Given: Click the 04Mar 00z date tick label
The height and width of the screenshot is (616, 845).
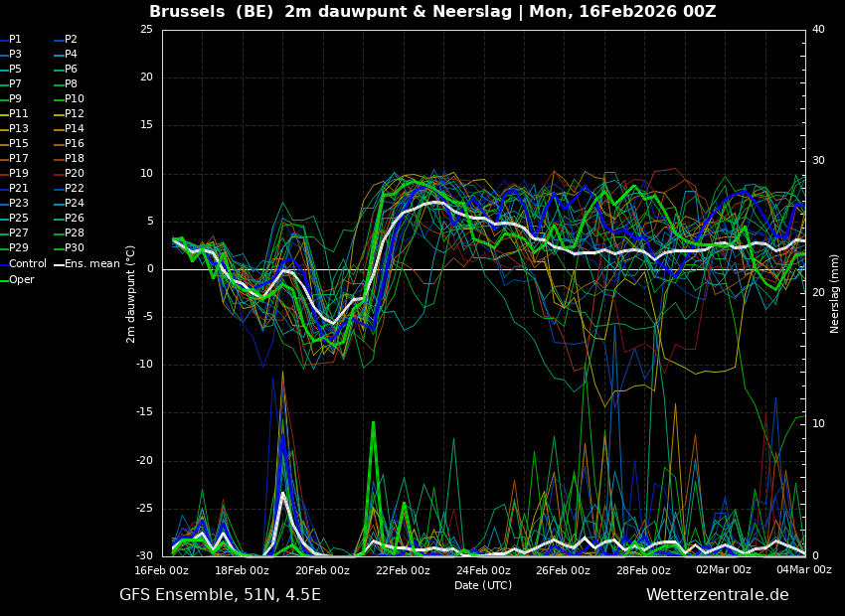Looking at the screenshot, I should 803,570.
